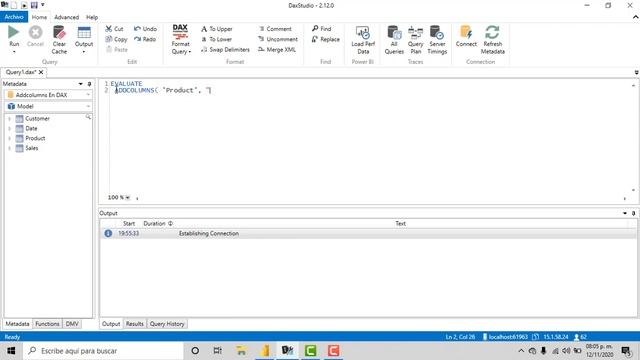Comment the selected lines
The image size is (640, 360).
pyautogui.click(x=275, y=29)
